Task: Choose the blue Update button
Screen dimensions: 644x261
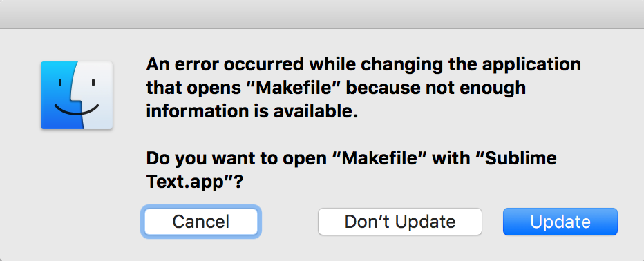Action: coord(560,222)
